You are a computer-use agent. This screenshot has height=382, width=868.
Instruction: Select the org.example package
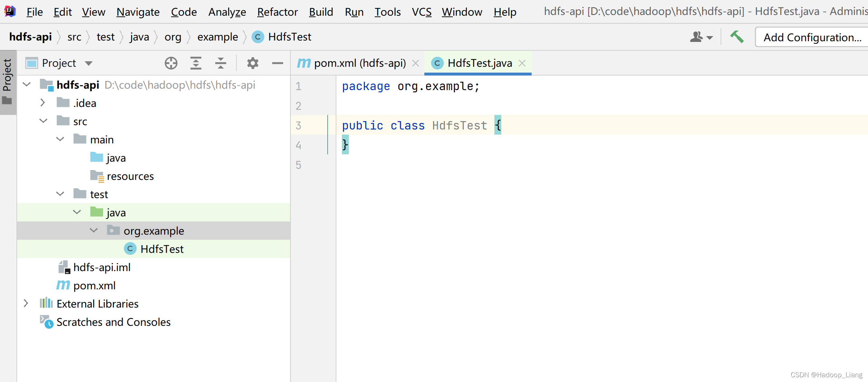154,231
